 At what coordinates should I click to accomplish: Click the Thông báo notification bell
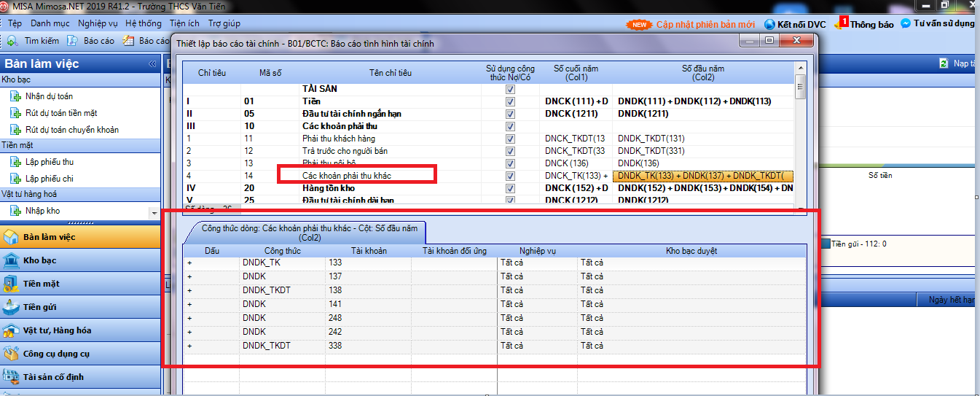tap(839, 24)
